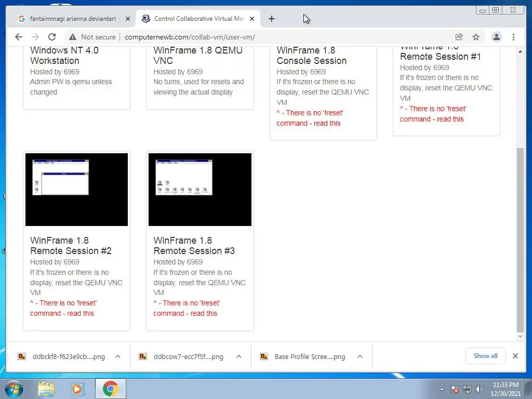Click the browser forward arrow

point(35,37)
